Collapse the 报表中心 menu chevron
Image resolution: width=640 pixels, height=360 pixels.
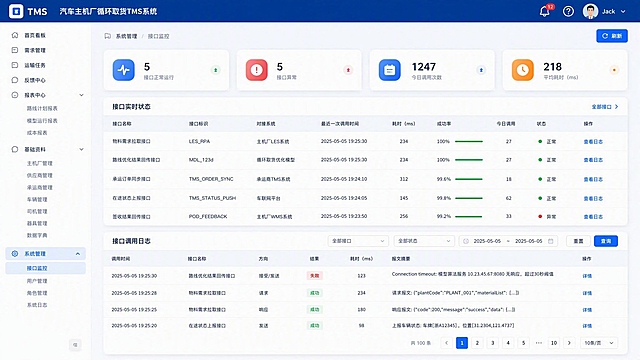coord(81,95)
